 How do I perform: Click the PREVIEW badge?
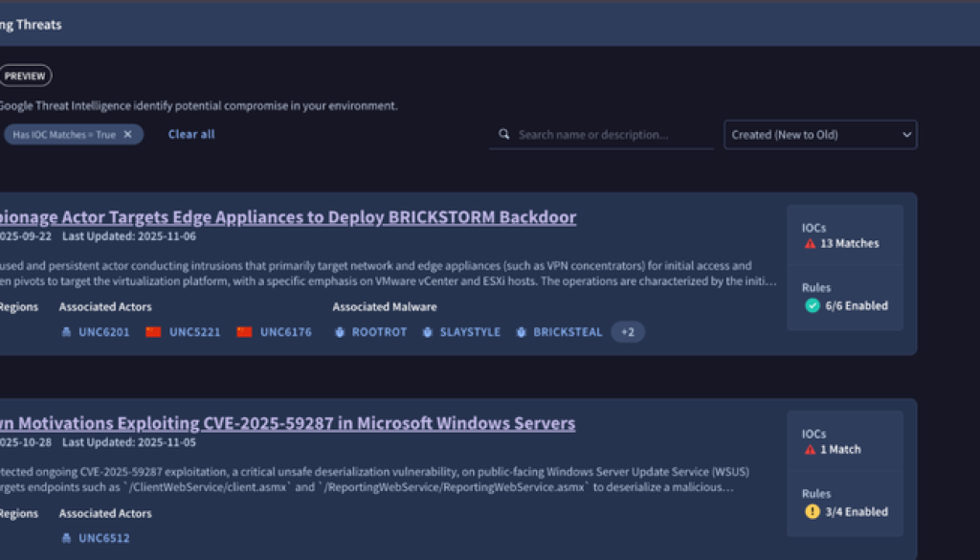(x=26, y=76)
